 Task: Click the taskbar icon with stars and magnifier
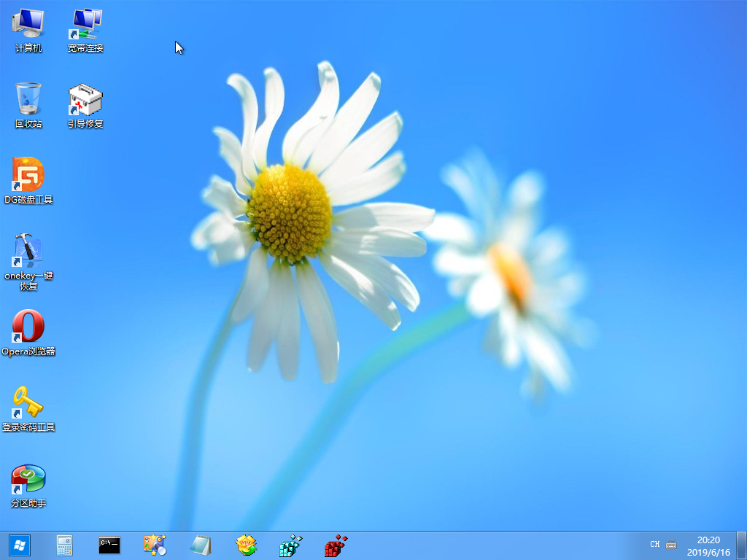(155, 545)
